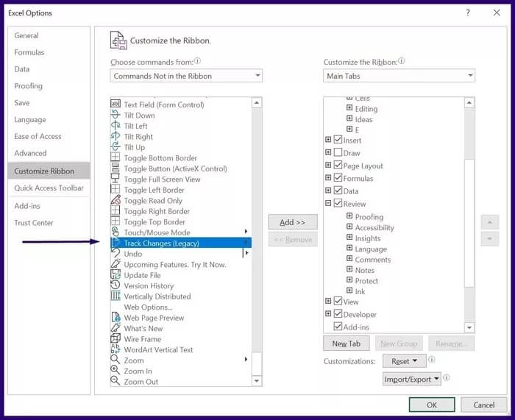
Task: Choose the Tilt Right icon
Action: click(116, 136)
